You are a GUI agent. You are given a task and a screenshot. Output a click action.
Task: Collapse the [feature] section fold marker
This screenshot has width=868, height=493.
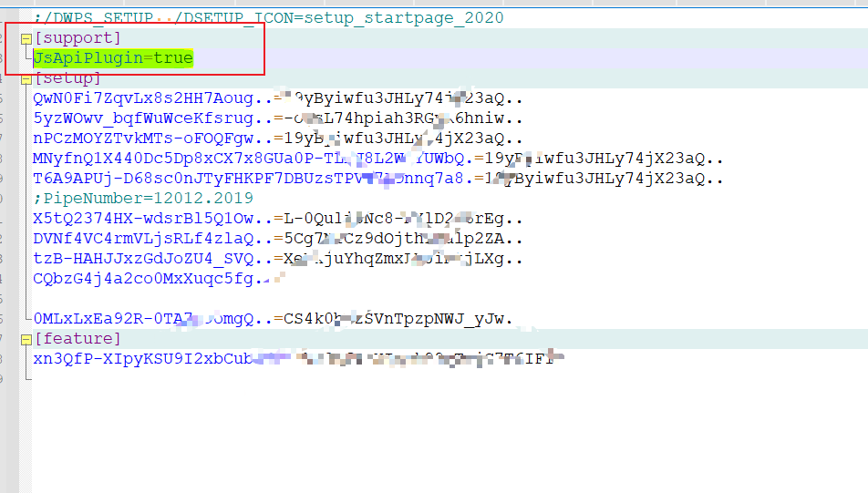coord(26,339)
